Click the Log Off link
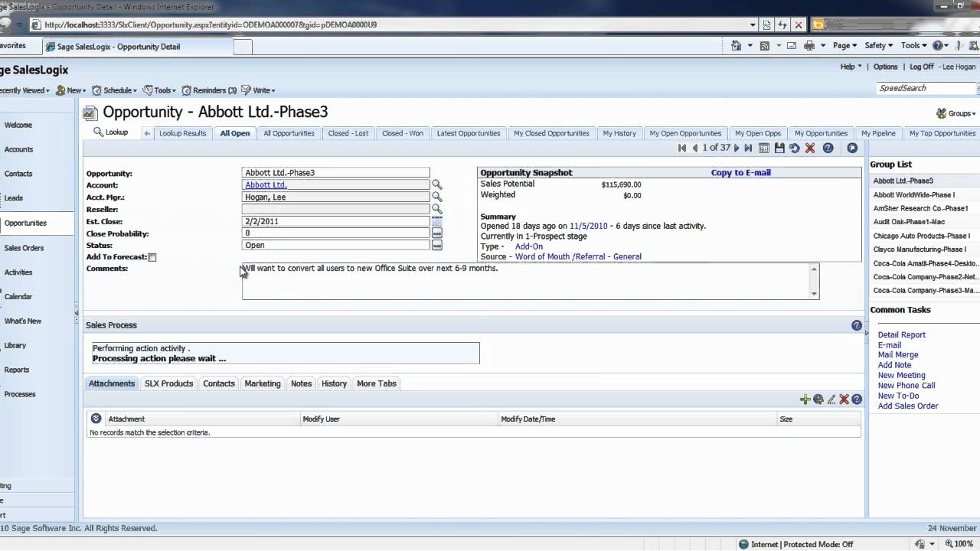The width and height of the screenshot is (980, 551). (921, 67)
